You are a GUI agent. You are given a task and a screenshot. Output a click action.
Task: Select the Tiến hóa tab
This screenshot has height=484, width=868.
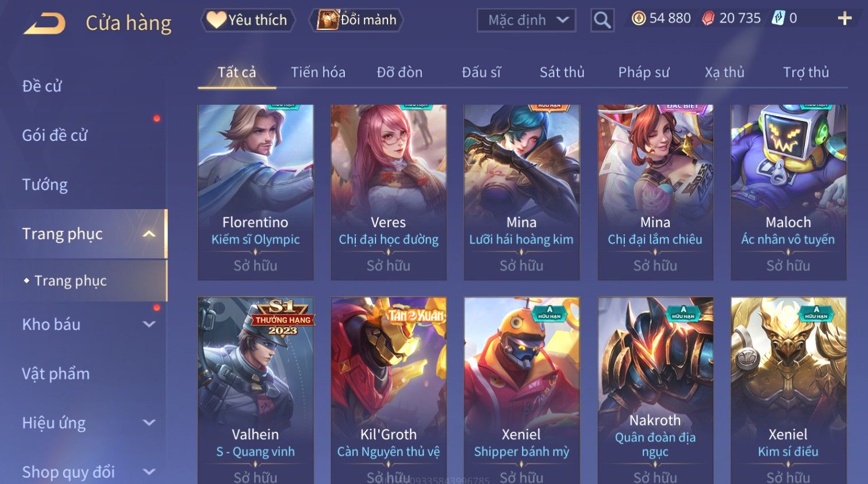tap(318, 72)
